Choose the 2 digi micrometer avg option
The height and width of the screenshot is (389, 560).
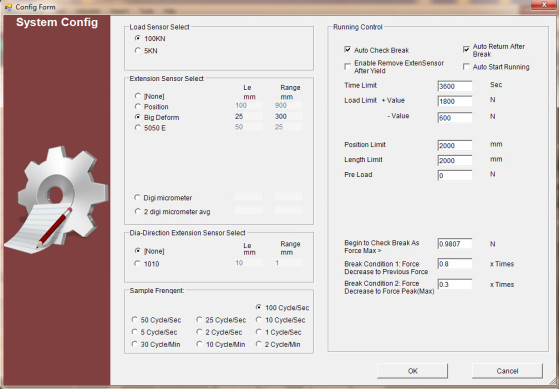click(x=138, y=211)
